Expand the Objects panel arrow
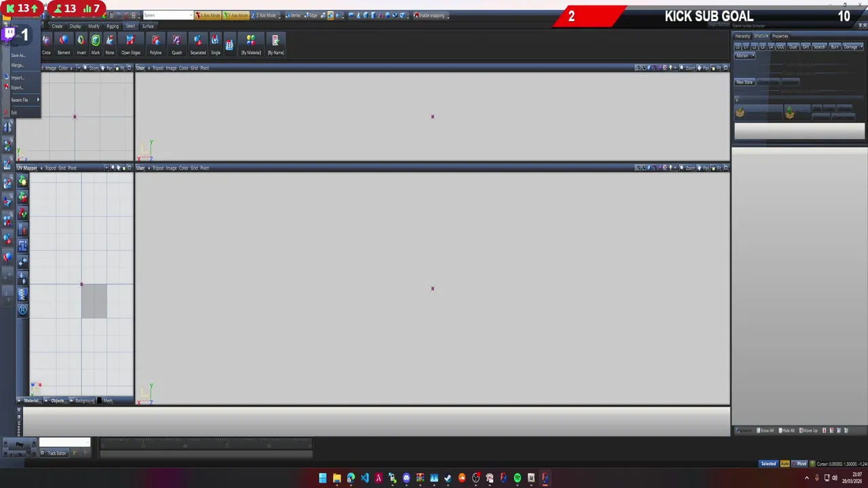Image resolution: width=868 pixels, height=488 pixels. click(47, 401)
